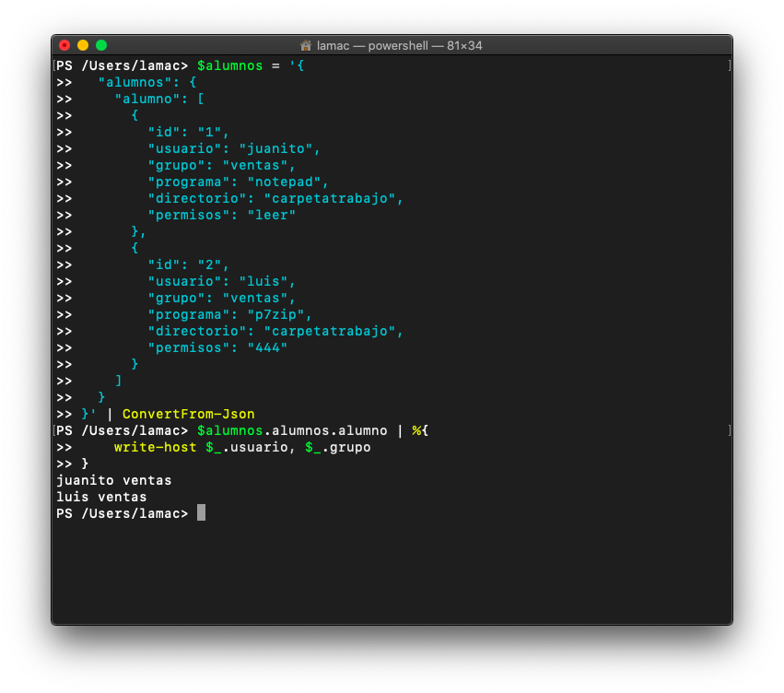Click the cursor block at last prompt
Screen dimensions: 784x693
point(201,512)
